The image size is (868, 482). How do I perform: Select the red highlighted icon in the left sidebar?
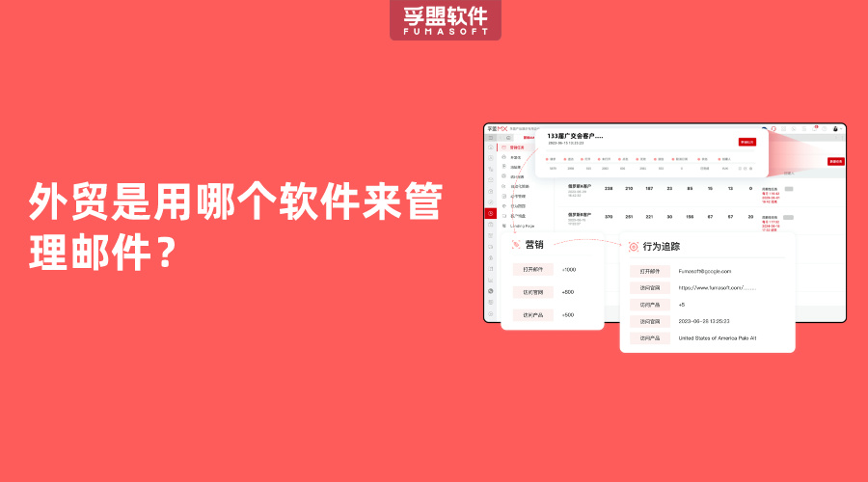click(491, 213)
